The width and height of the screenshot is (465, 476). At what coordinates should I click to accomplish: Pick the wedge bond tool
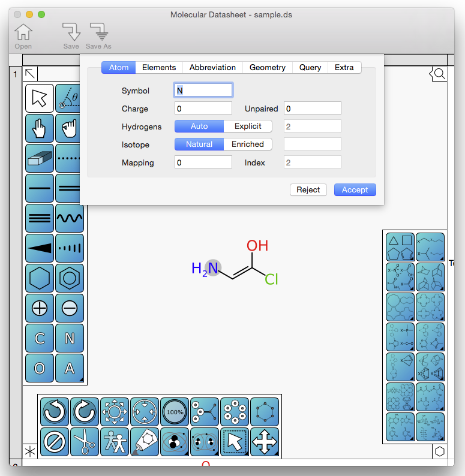40,248
